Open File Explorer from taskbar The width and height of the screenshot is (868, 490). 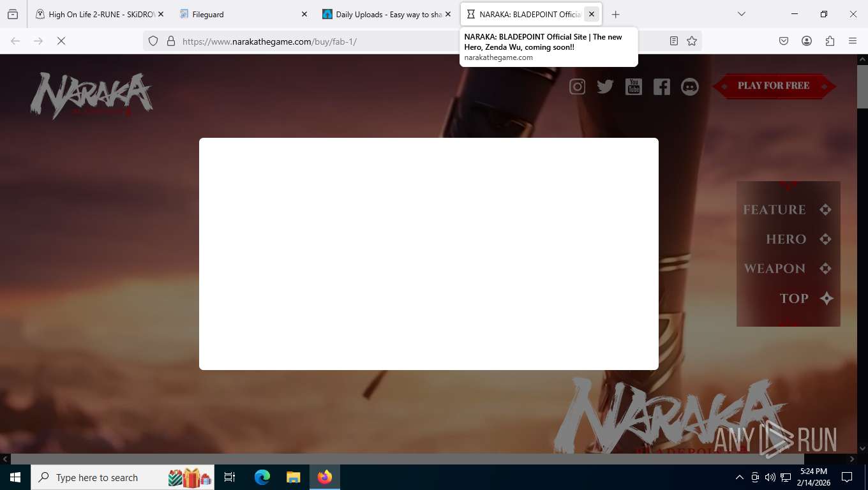pyautogui.click(x=294, y=477)
